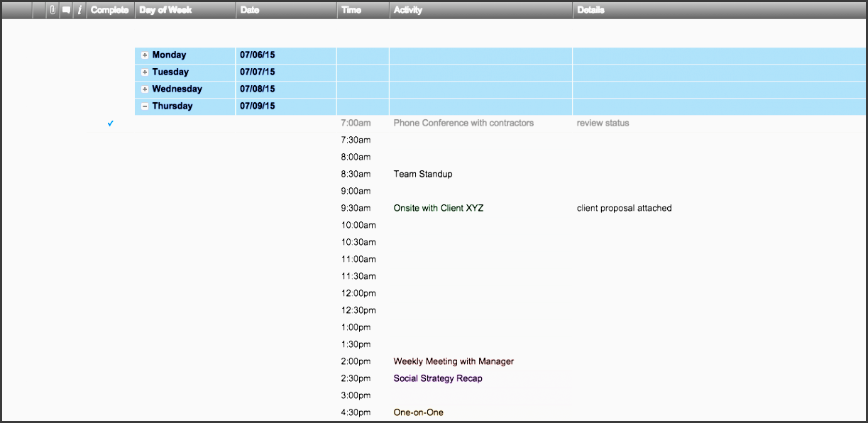Click the client proposal attached details cell
The image size is (868, 423).
pyautogui.click(x=624, y=208)
